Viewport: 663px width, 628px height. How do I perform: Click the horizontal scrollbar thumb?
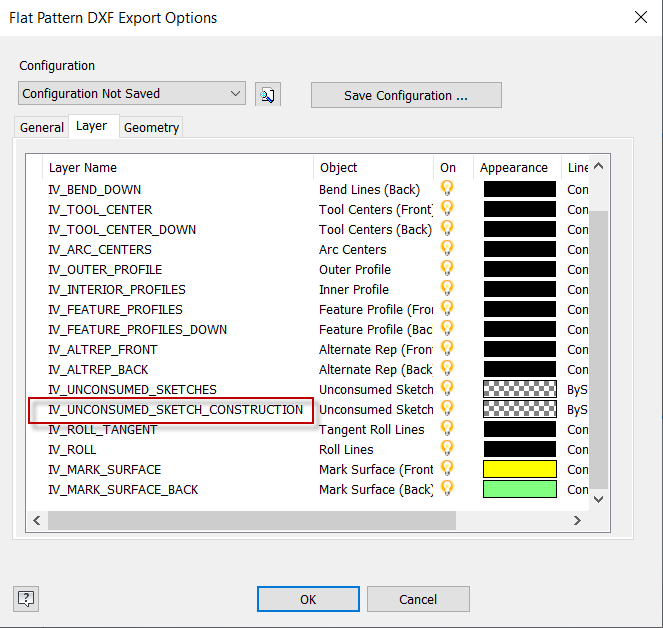(x=252, y=520)
